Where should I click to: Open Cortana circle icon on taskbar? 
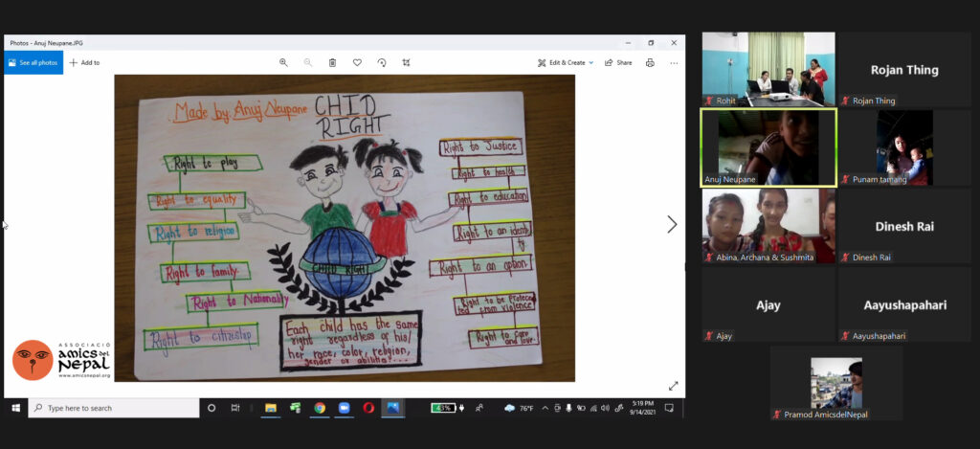[x=212, y=408]
